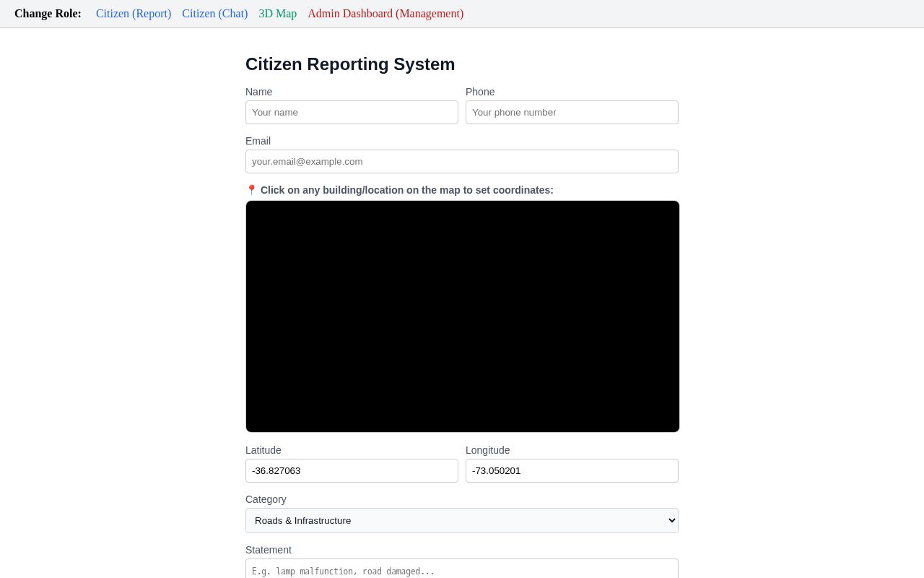This screenshot has height=578, width=924.
Task: Click the "Longitude" label
Action: (x=488, y=450)
